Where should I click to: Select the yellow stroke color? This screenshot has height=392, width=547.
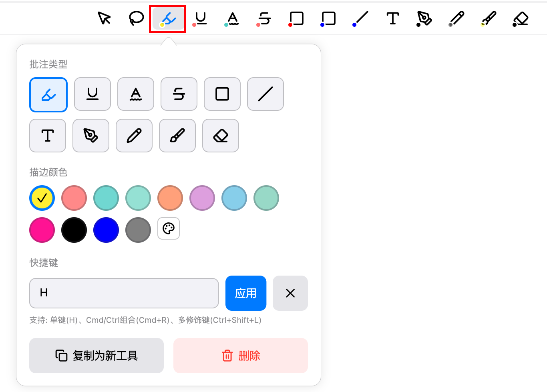click(42, 198)
